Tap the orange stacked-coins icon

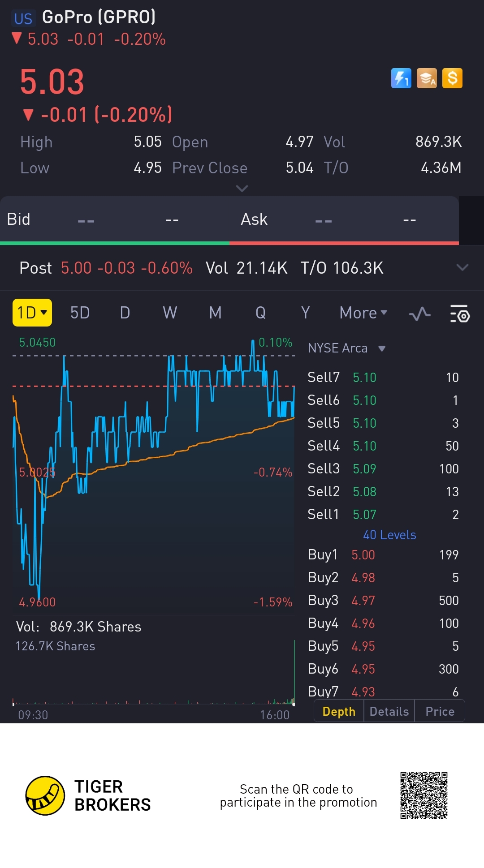pos(427,78)
